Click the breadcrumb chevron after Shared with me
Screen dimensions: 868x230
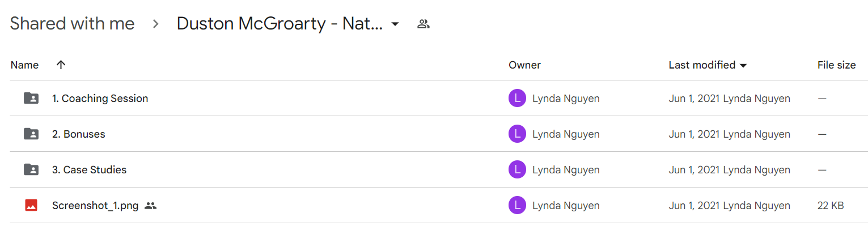(x=156, y=24)
